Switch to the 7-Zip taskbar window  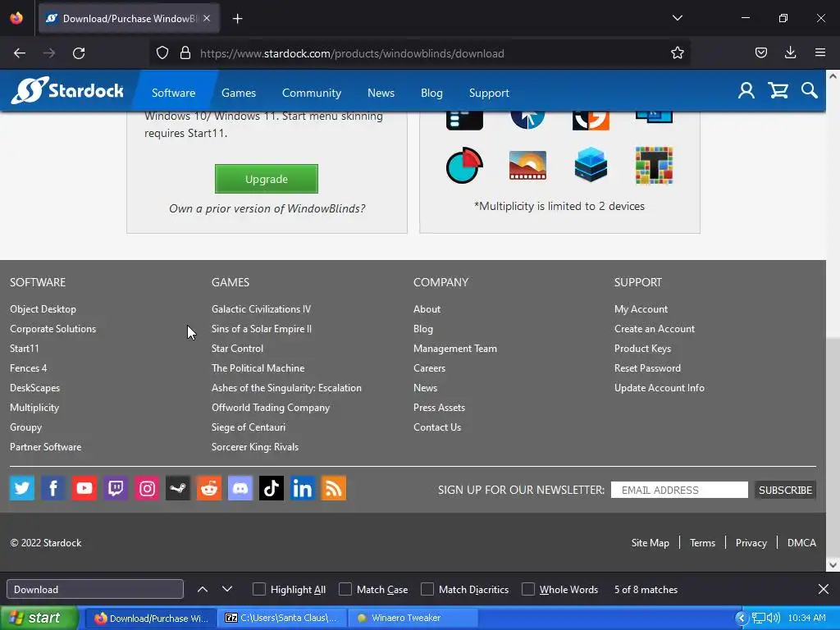coord(282,619)
